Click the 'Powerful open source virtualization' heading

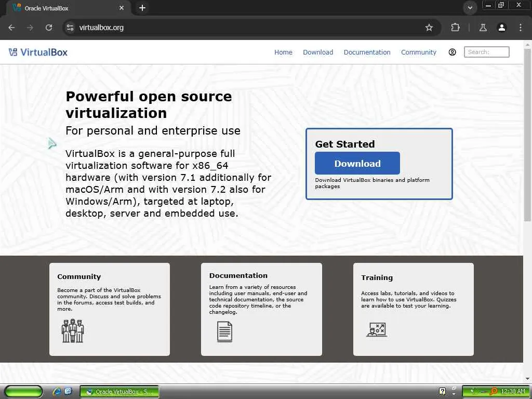(149, 104)
